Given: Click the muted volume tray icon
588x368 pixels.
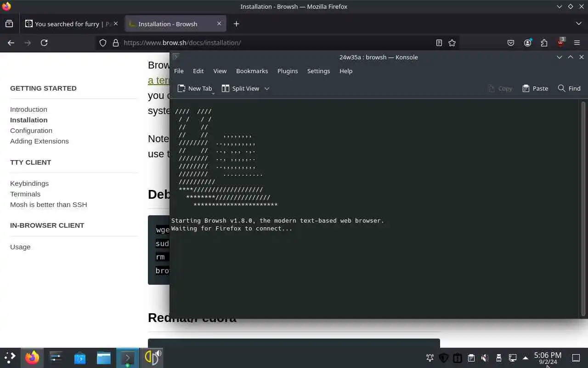Looking at the screenshot, I should [x=485, y=358].
